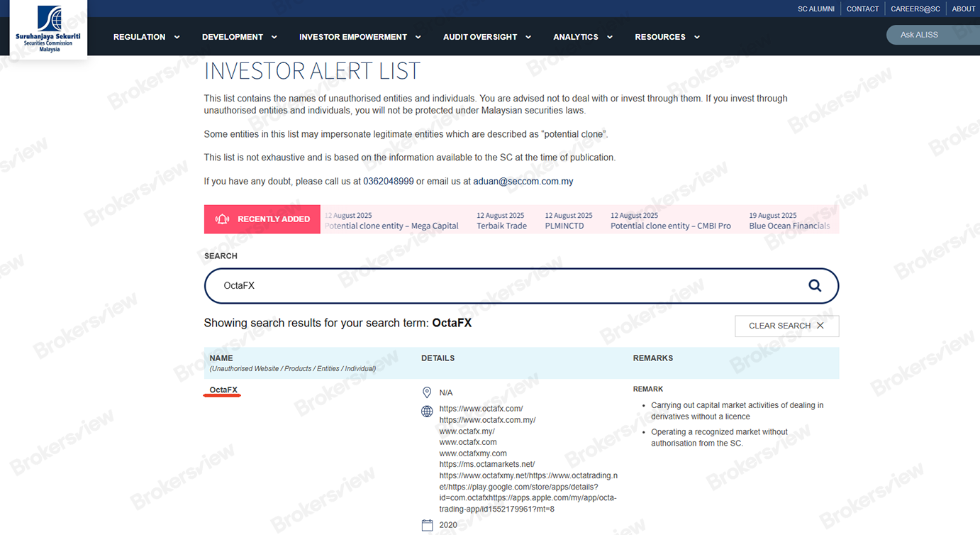Open the Development menu
The height and width of the screenshot is (535, 980).
(x=233, y=37)
